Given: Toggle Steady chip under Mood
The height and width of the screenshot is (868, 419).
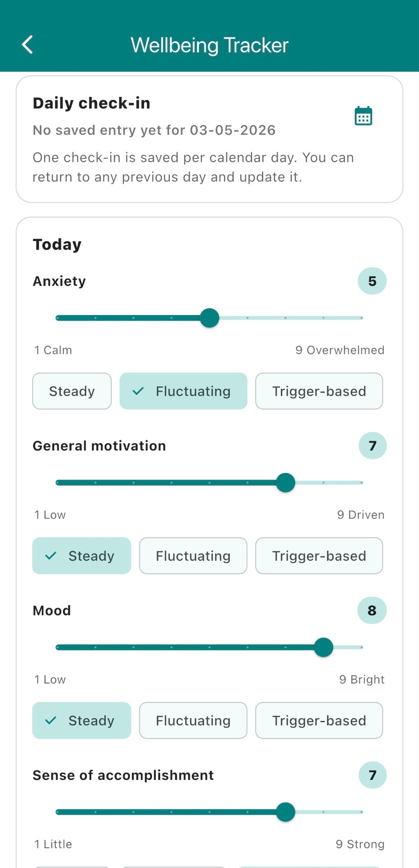Looking at the screenshot, I should point(82,720).
